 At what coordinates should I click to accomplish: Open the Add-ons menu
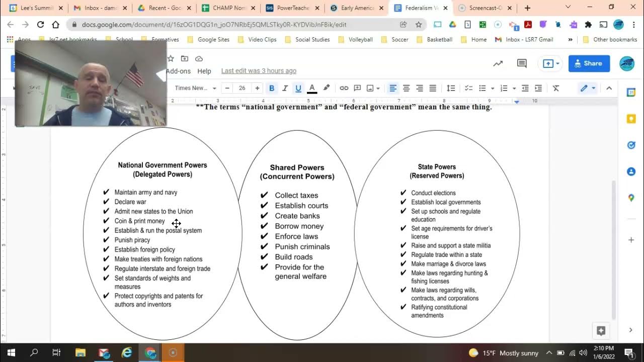coord(179,71)
